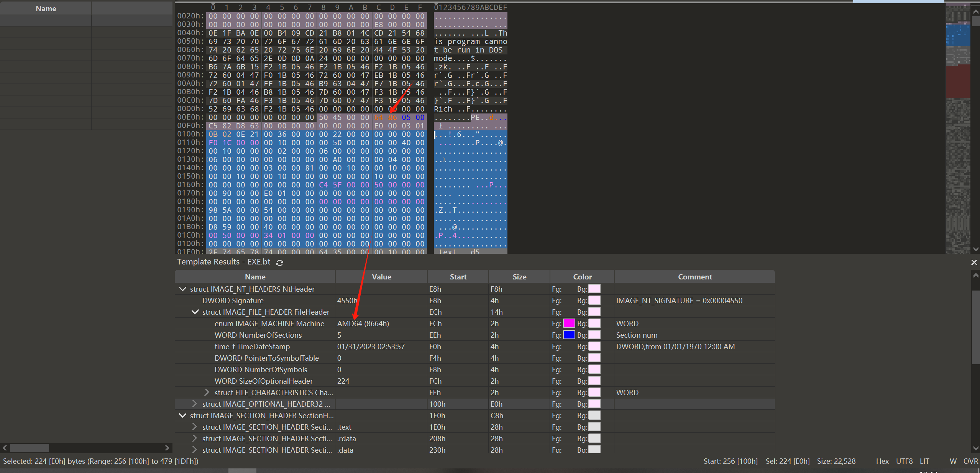Click Hex display mode in status bar
Screen dimensions: 980x473
click(882, 461)
